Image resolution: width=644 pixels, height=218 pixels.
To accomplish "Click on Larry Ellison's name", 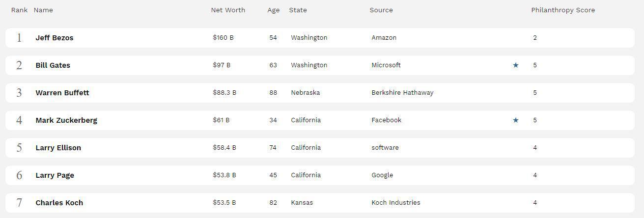I will point(58,148).
